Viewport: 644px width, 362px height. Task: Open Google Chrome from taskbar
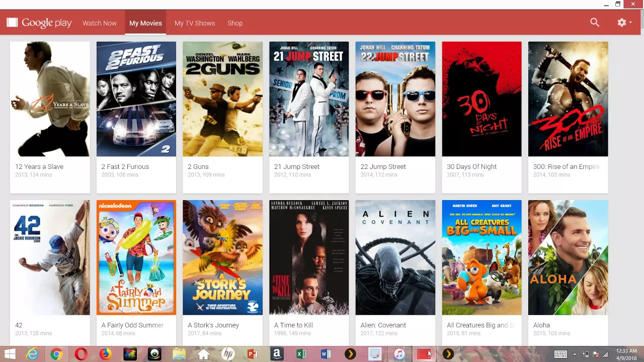(56, 354)
